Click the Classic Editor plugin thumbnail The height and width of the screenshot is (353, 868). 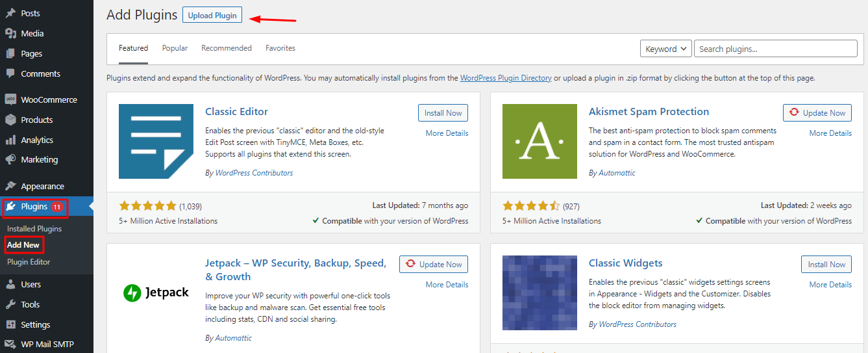pyautogui.click(x=156, y=141)
